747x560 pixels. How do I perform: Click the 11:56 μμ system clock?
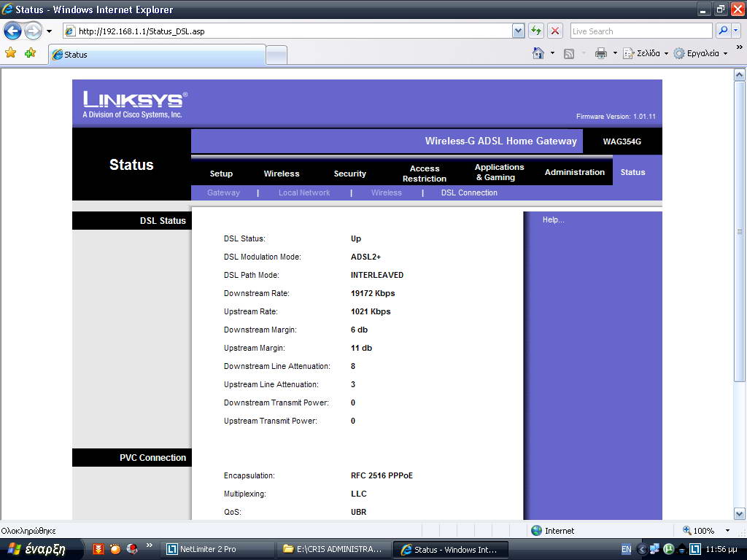(x=721, y=550)
